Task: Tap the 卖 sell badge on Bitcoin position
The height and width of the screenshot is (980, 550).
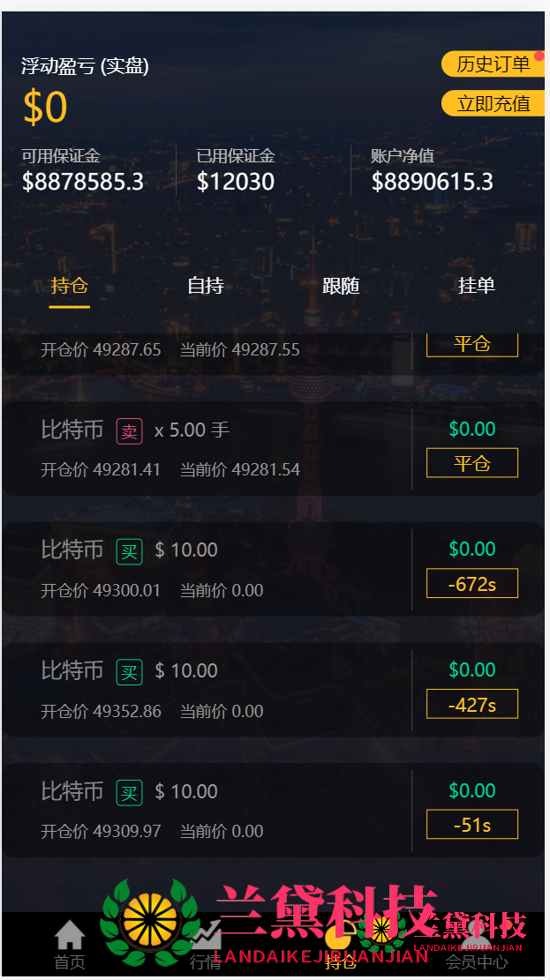Action: pos(129,431)
